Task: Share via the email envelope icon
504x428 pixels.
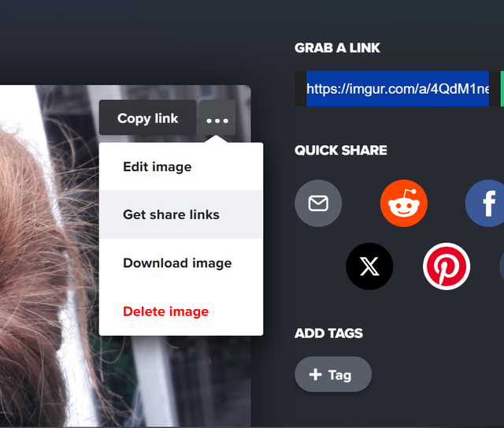Action: click(318, 203)
